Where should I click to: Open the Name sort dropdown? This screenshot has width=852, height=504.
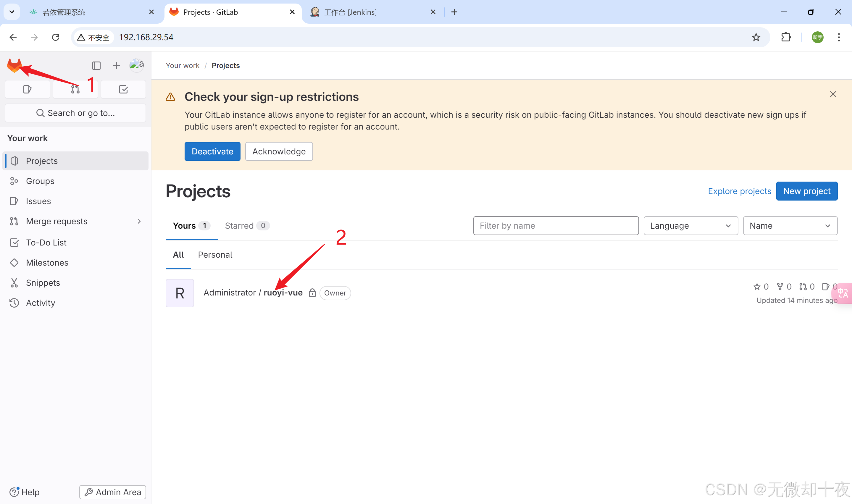pos(790,225)
